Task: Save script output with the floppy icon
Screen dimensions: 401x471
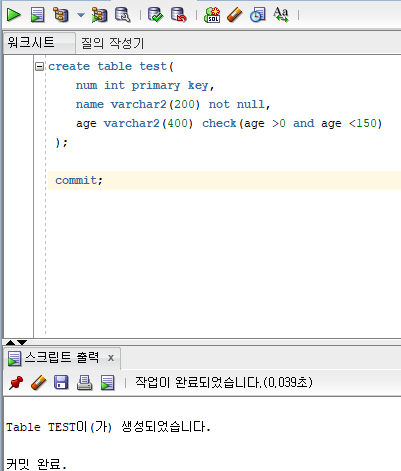Action: (61, 382)
